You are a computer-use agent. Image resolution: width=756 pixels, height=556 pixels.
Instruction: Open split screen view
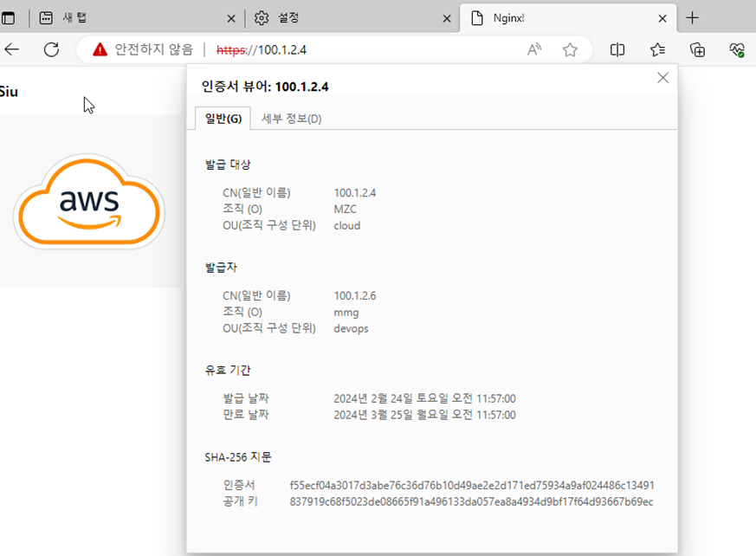[x=617, y=49]
